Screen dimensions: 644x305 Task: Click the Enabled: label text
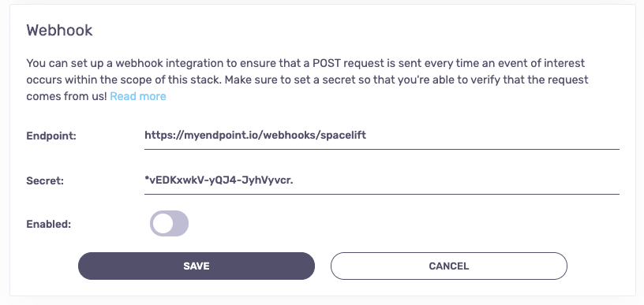coord(48,225)
